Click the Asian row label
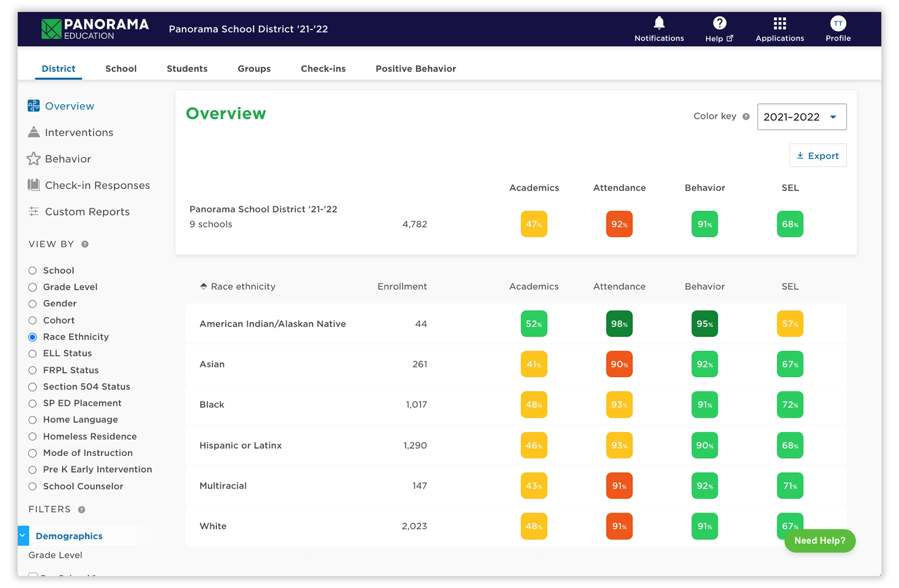Viewport: 899px width, 588px height. click(x=212, y=364)
